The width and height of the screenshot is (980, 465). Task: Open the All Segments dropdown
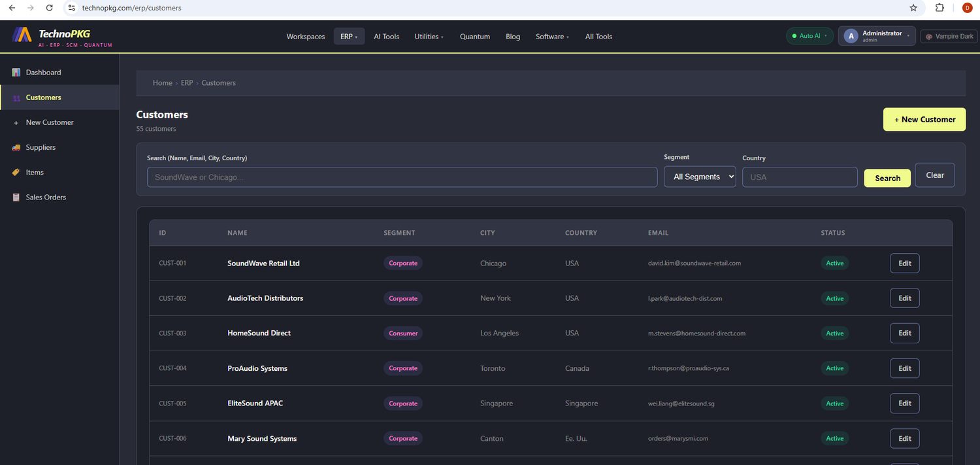pos(700,177)
